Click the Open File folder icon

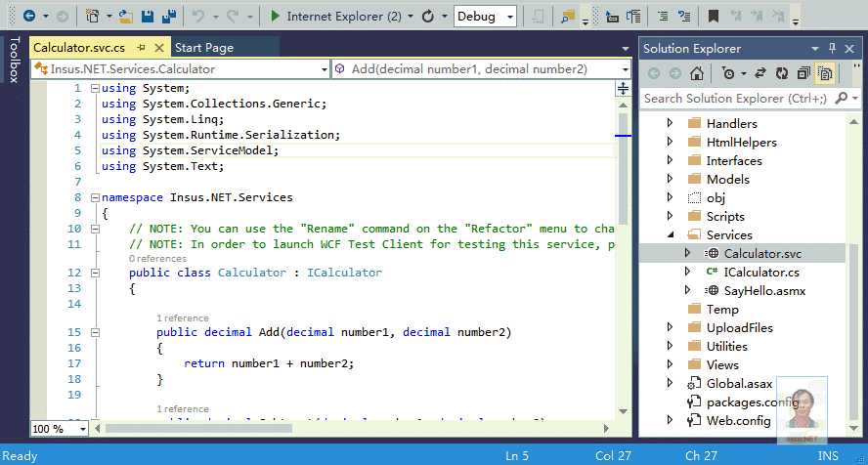click(126, 17)
